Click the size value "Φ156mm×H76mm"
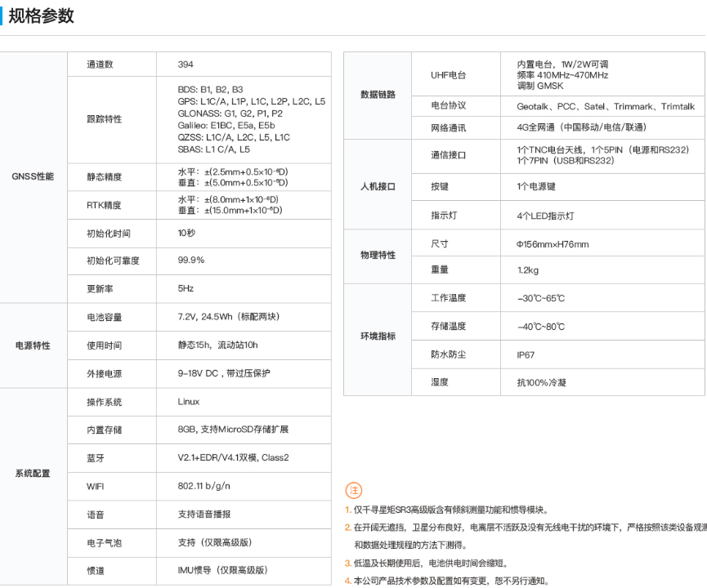Screen dimensions: 707x588 click(553, 244)
